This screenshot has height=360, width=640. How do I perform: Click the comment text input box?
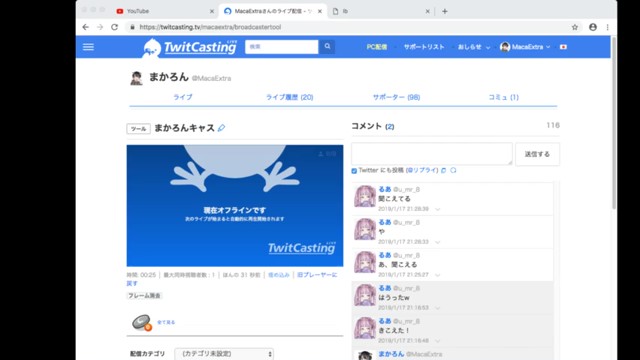432,154
